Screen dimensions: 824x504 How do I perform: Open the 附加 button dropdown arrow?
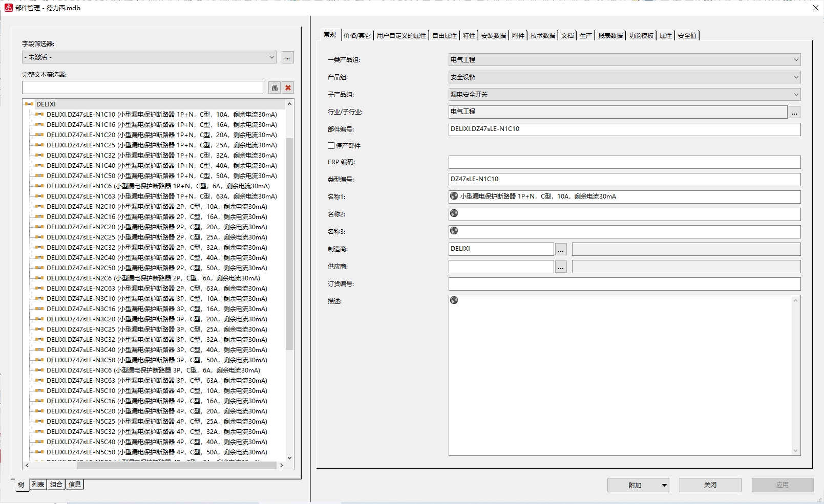[664, 485]
